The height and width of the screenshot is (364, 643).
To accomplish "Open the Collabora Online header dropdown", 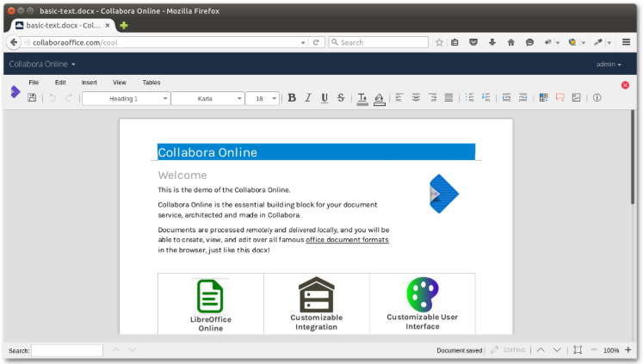I will point(42,64).
